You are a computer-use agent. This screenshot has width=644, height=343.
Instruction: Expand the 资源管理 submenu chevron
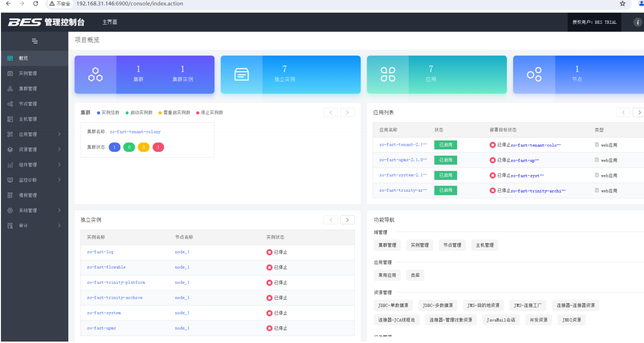pos(59,149)
